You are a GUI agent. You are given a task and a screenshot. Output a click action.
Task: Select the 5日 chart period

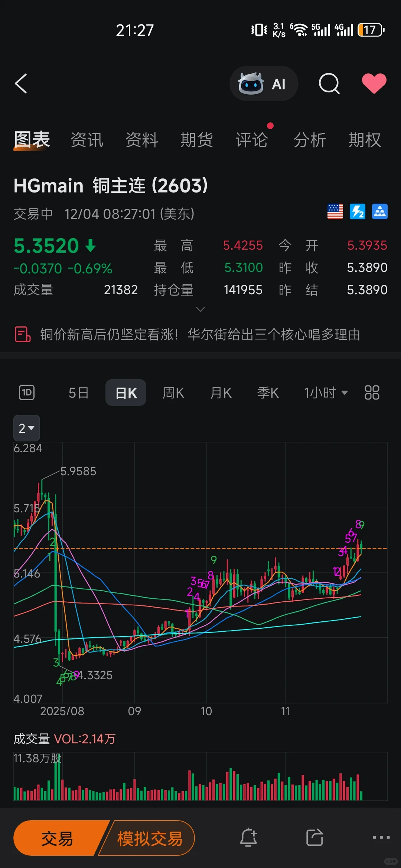79,392
